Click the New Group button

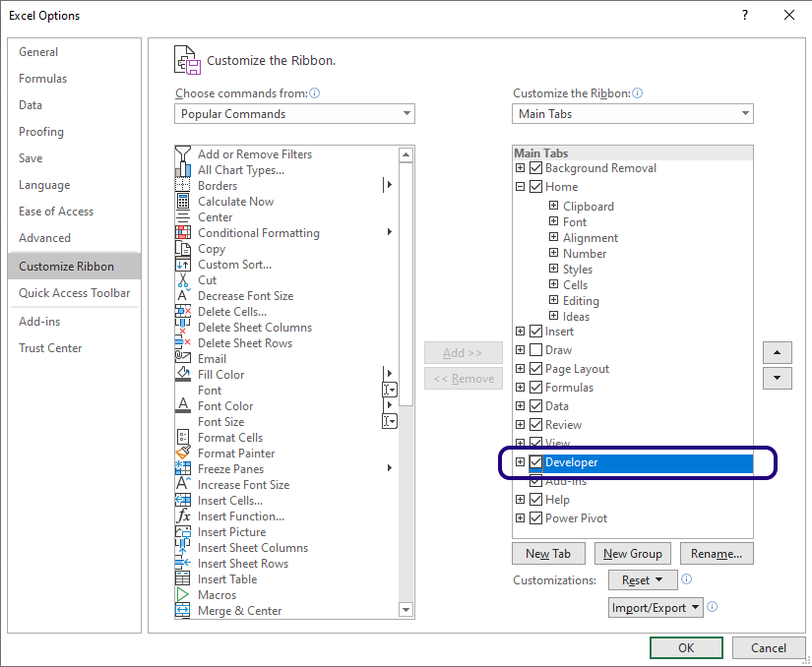(633, 554)
